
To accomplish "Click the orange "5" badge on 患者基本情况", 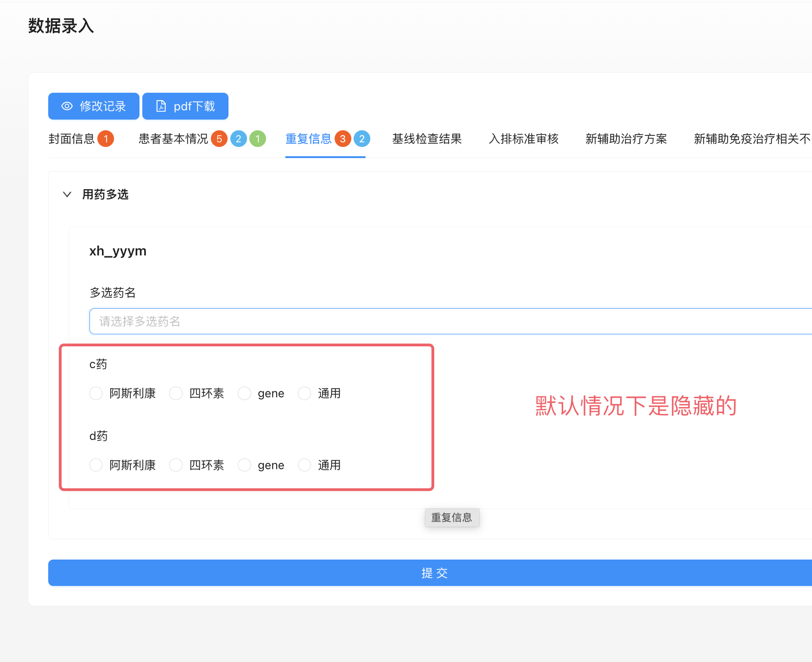I will pyautogui.click(x=219, y=138).
